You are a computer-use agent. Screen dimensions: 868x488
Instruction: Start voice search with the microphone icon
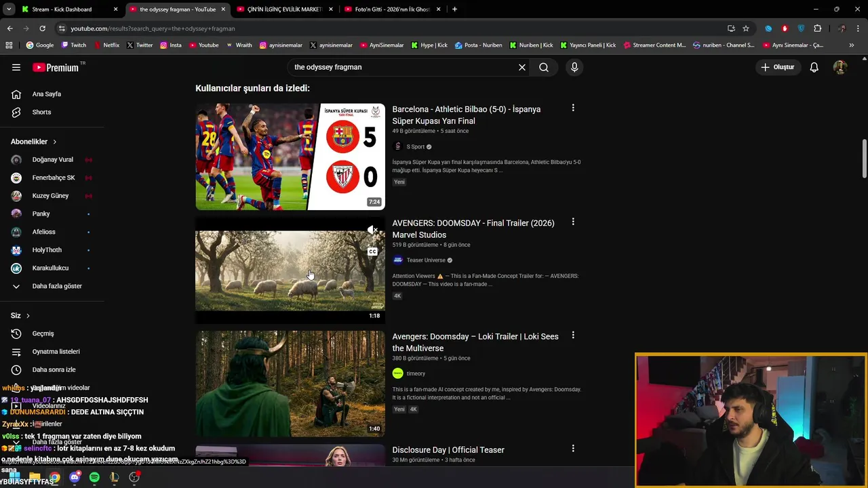(x=574, y=67)
